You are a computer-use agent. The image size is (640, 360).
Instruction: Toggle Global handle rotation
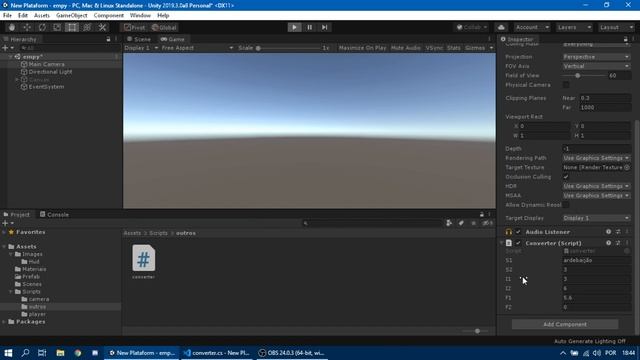(164, 27)
